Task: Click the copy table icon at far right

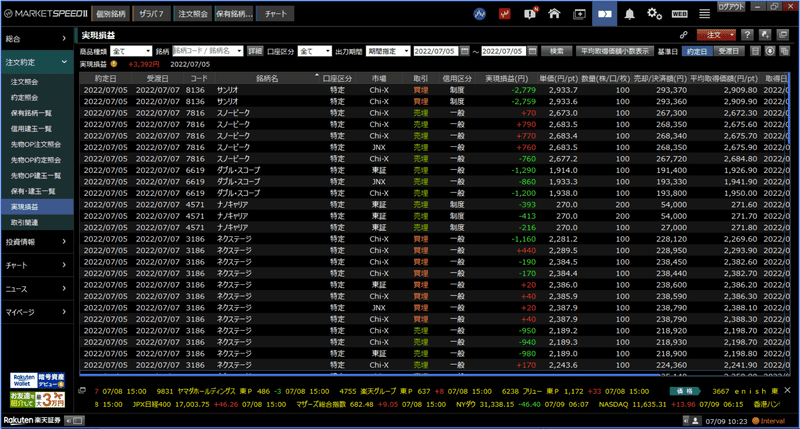Action: click(785, 51)
